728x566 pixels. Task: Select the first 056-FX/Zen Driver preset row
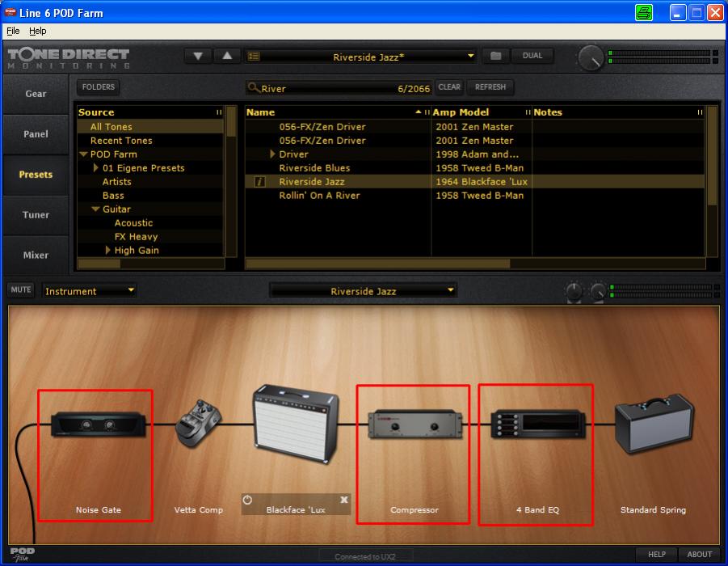(474, 127)
